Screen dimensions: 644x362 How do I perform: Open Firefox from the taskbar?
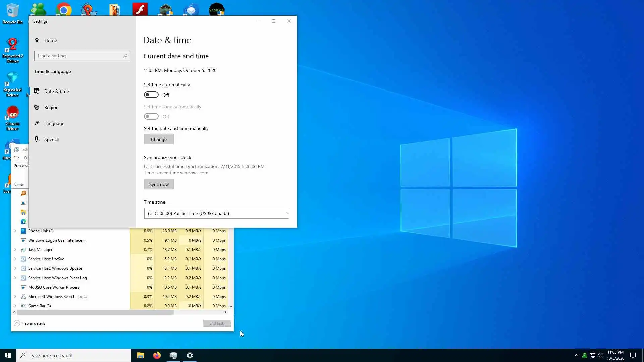point(157,355)
